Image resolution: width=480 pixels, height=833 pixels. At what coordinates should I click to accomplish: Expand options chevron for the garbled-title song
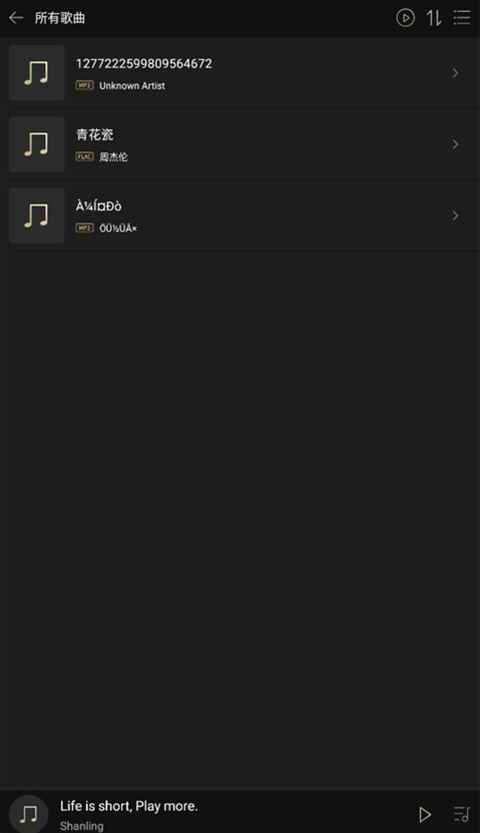click(455, 215)
